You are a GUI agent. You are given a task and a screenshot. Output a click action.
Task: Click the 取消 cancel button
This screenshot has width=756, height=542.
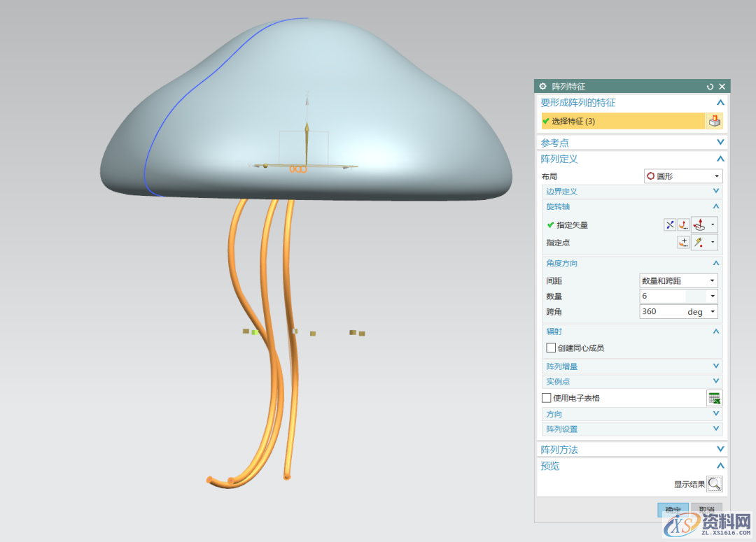point(706,510)
